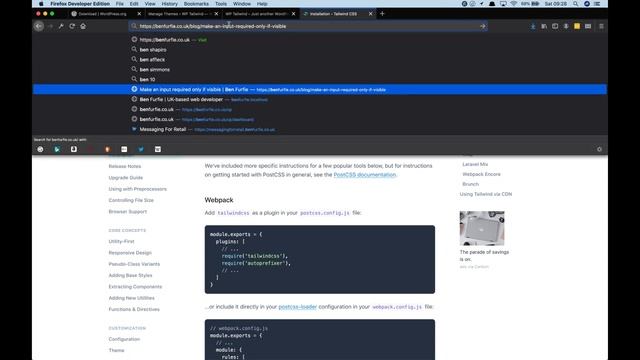
Task: Click the yellow extension icon in toolbar
Action: (x=577, y=26)
